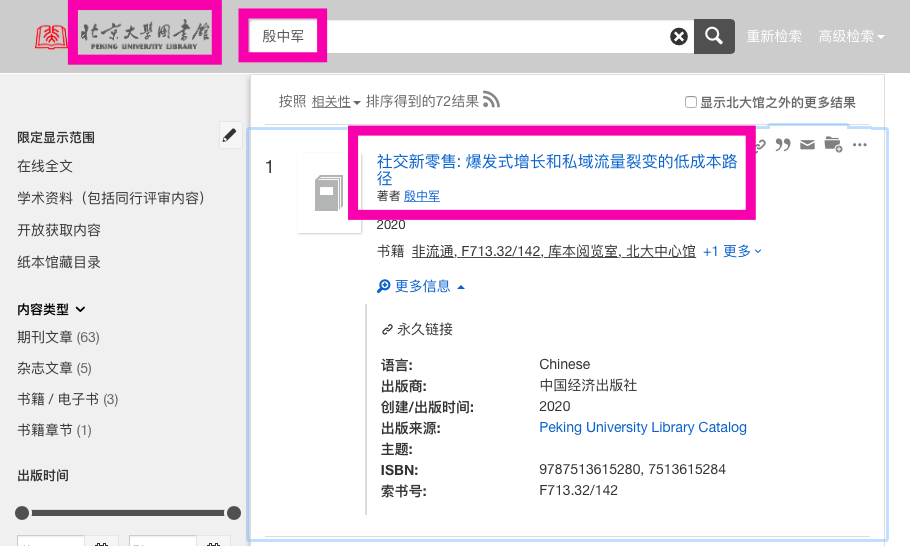The image size is (910, 546).
Task: Click the quotation mark cite icon
Action: pos(783,145)
